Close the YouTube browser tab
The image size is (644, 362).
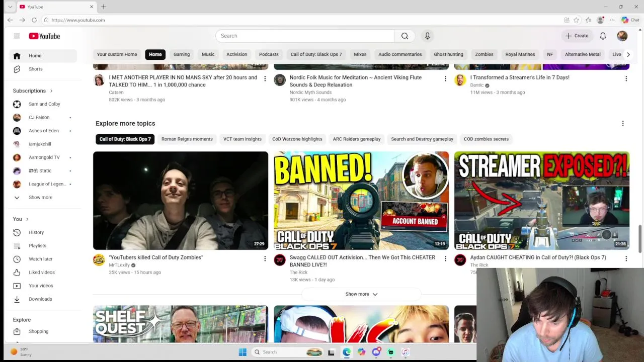[x=92, y=7]
